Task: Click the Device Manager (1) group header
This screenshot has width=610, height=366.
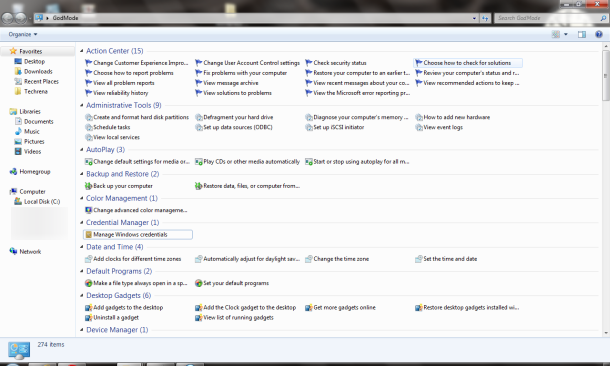Action: click(x=117, y=330)
